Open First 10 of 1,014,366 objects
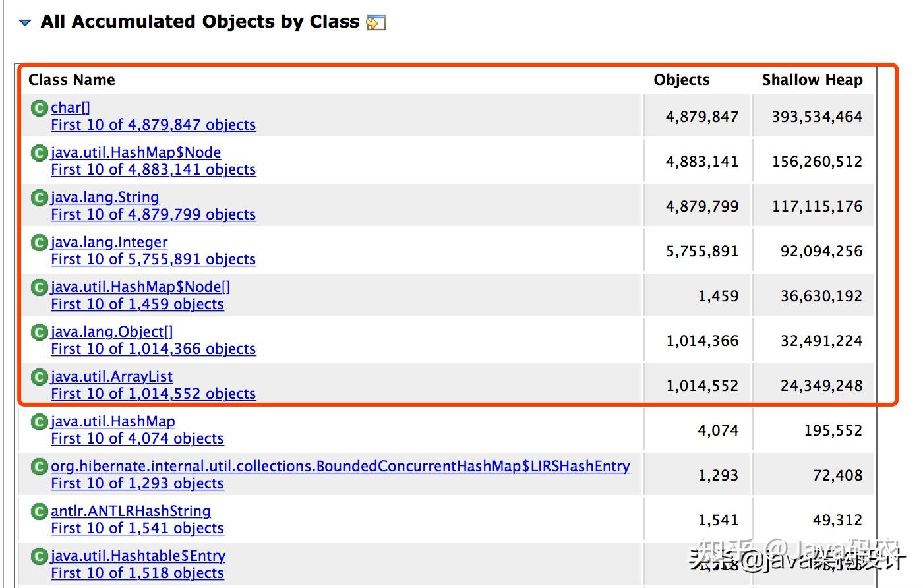923x588 pixels. tap(153, 349)
